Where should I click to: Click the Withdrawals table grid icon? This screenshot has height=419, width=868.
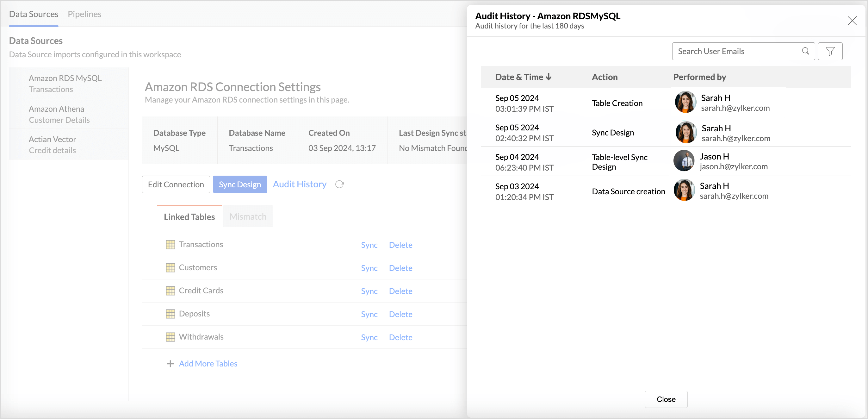tap(170, 337)
